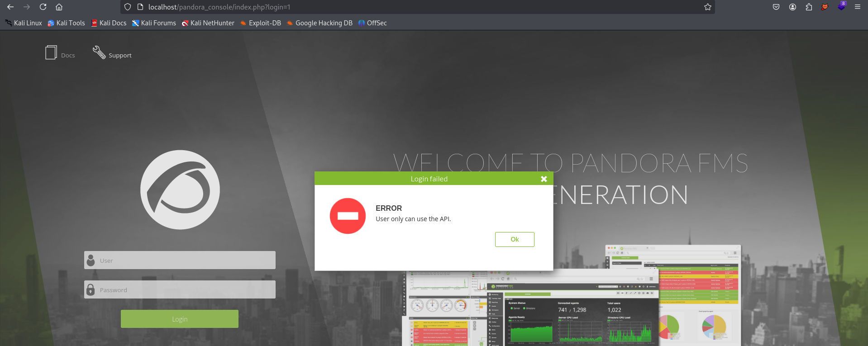
Task: Open the Google Hacking DB bookmark
Action: (x=320, y=23)
